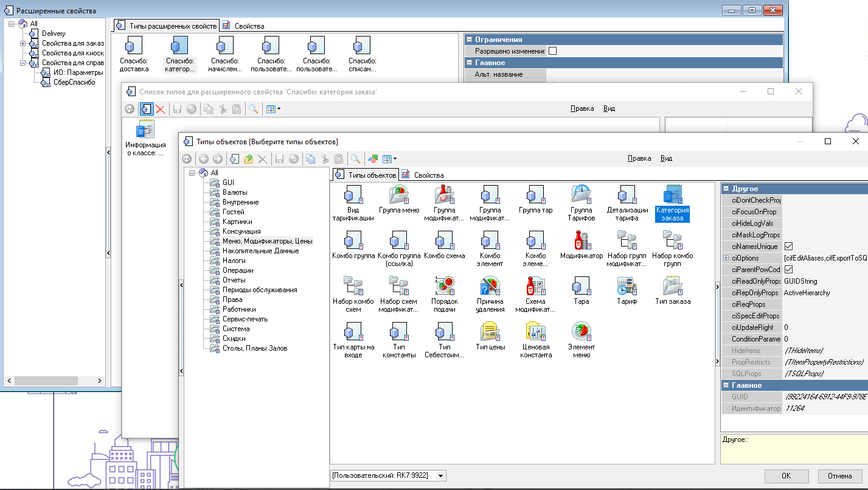The width and height of the screenshot is (868, 490).
Task: Open the Правка menu in object types window
Action: (x=639, y=158)
